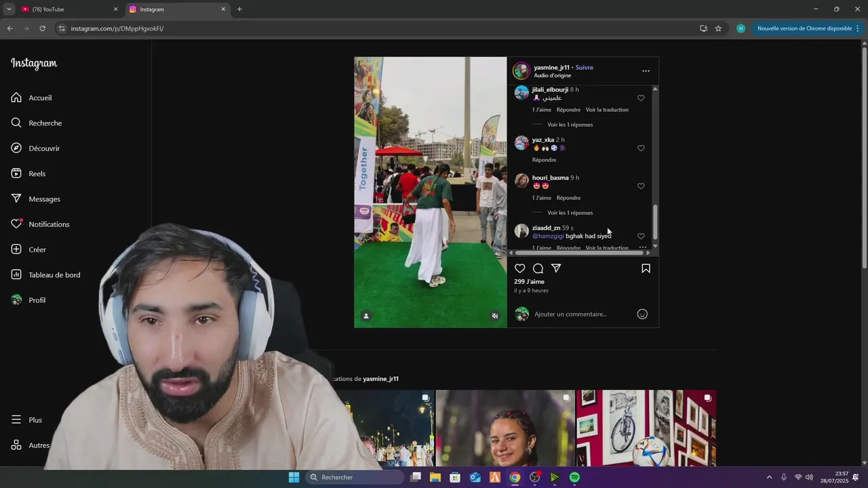Click the comments horizontal scrollbar
Viewport: 868px width, 488px height.
pyautogui.click(x=580, y=253)
